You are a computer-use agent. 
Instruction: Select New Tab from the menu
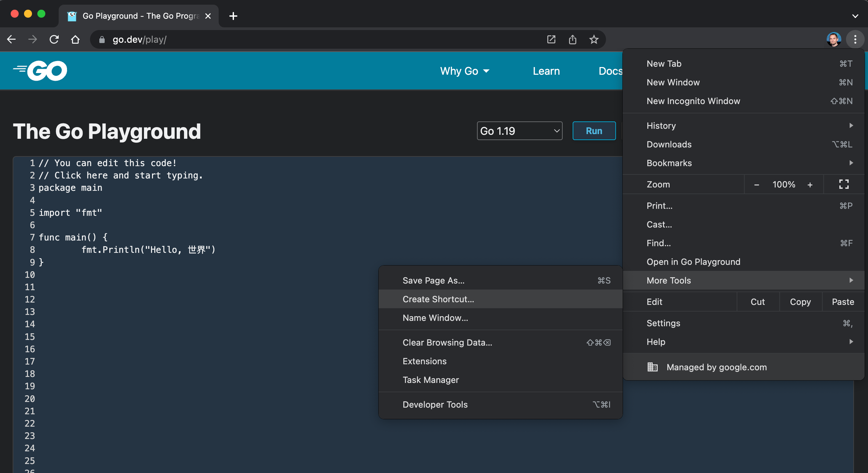(x=743, y=63)
